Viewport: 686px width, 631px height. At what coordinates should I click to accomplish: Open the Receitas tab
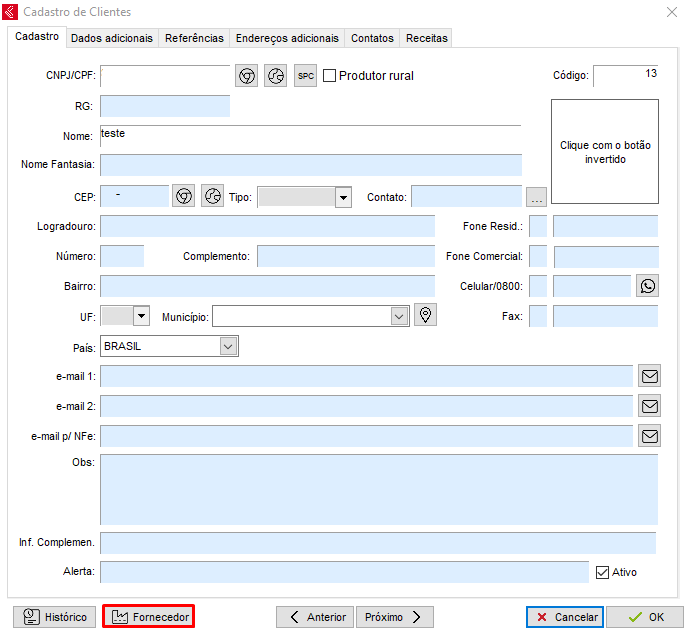click(x=427, y=39)
